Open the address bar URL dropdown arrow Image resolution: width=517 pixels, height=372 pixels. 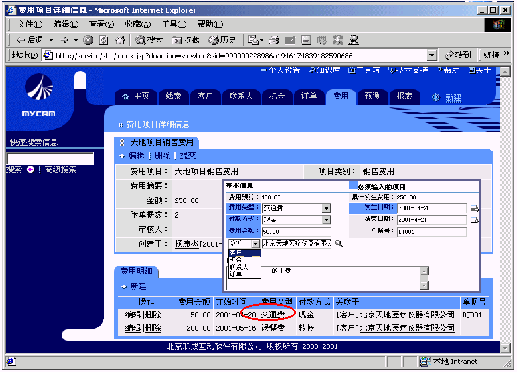pyautogui.click(x=432, y=55)
